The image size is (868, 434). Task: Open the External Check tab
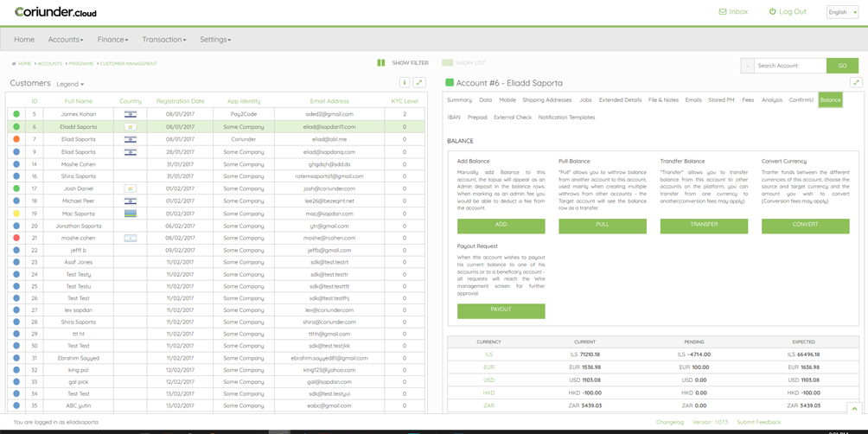tap(513, 118)
